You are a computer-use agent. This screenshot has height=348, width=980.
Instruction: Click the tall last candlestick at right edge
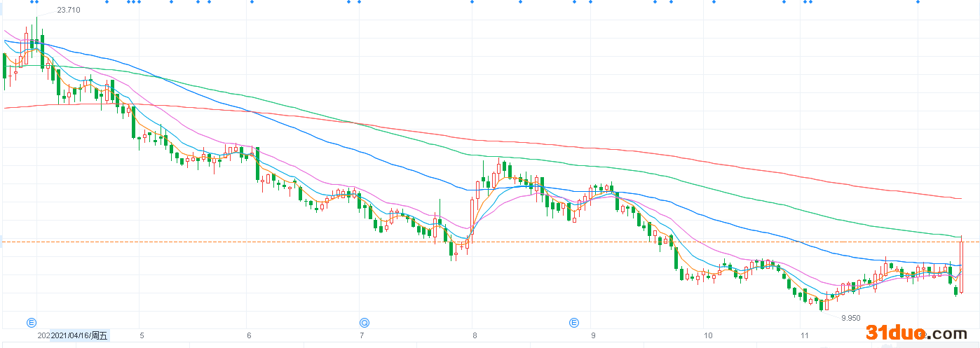[962, 267]
